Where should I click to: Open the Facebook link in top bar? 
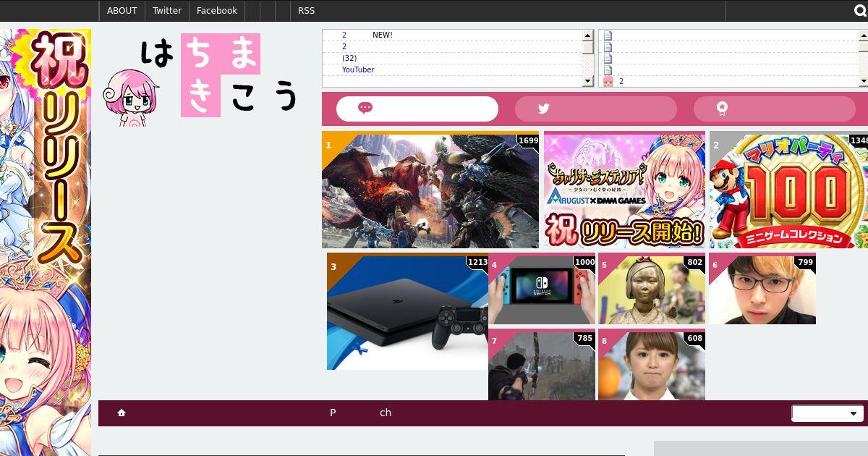(217, 11)
